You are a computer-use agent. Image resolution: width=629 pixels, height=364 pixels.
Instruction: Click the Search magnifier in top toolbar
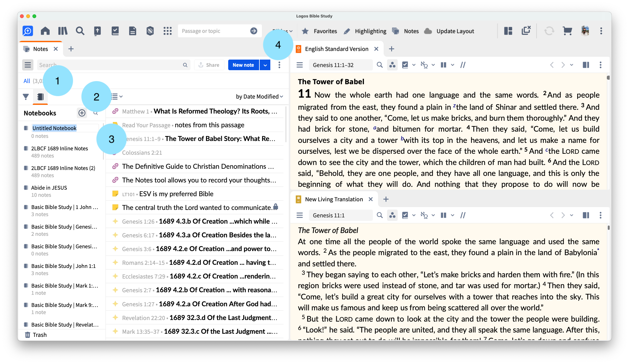click(x=80, y=31)
